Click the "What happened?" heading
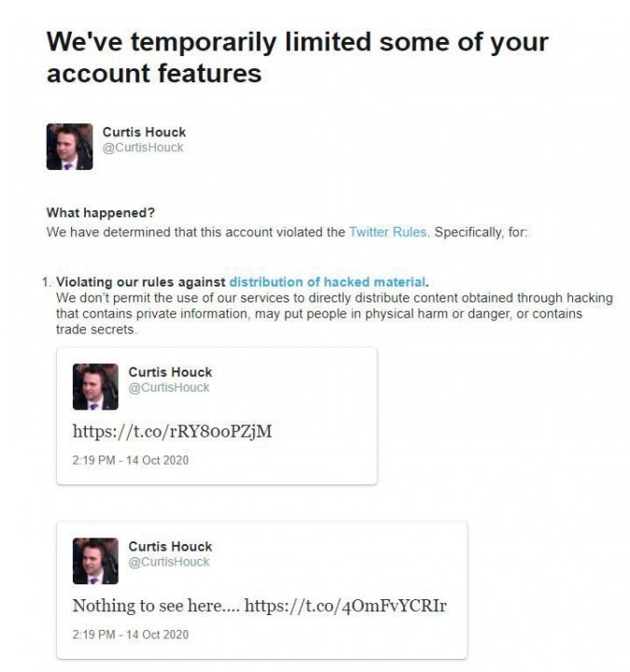This screenshot has height=672, width=630. point(101,213)
